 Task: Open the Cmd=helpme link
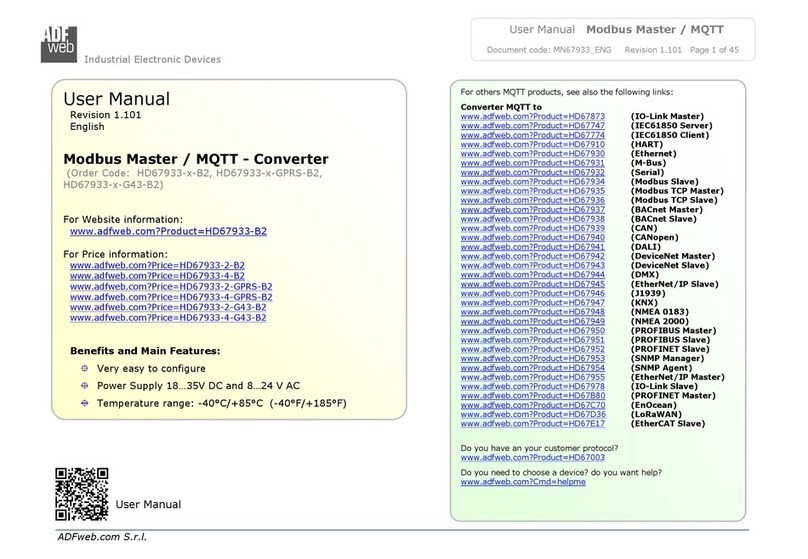(523, 482)
